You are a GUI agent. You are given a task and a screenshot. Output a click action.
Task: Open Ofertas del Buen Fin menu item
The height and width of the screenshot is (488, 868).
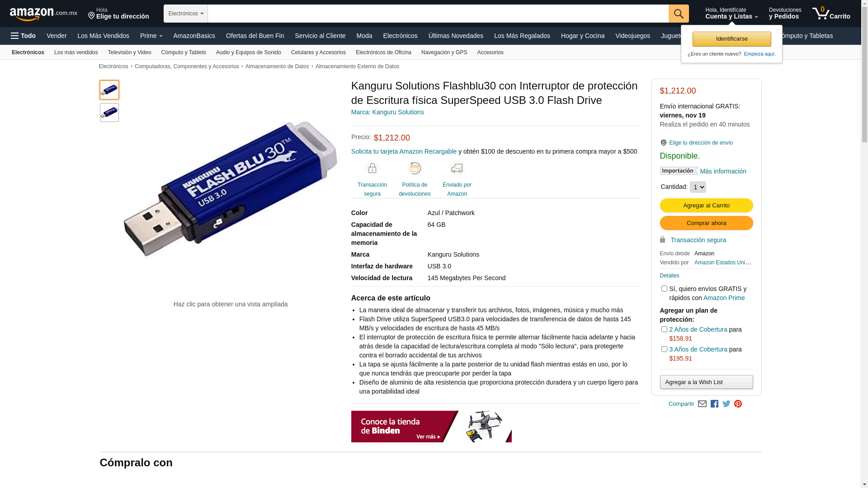coord(255,36)
